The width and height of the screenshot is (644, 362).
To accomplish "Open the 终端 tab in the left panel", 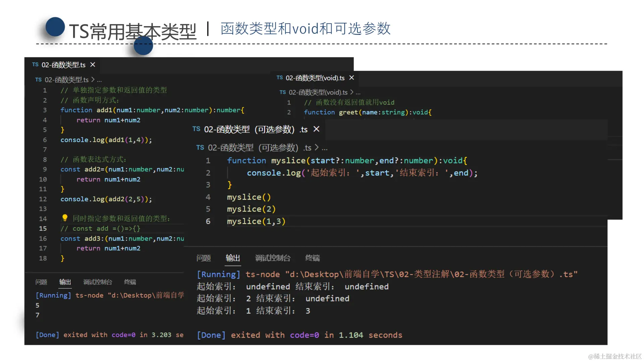I will click(x=130, y=282).
